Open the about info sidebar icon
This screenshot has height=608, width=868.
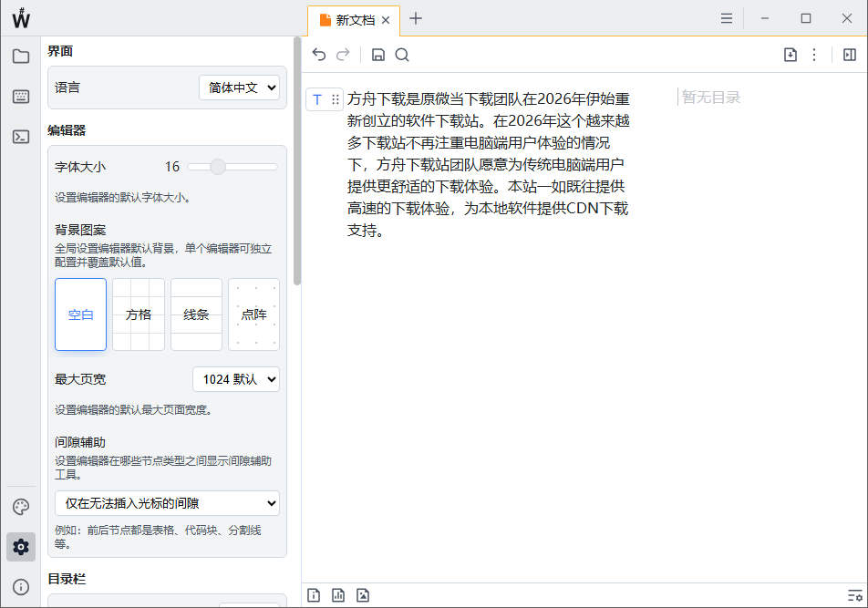(x=21, y=587)
